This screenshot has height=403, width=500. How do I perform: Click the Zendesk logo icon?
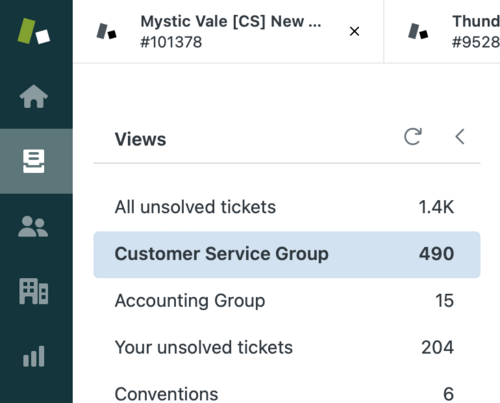click(x=34, y=31)
